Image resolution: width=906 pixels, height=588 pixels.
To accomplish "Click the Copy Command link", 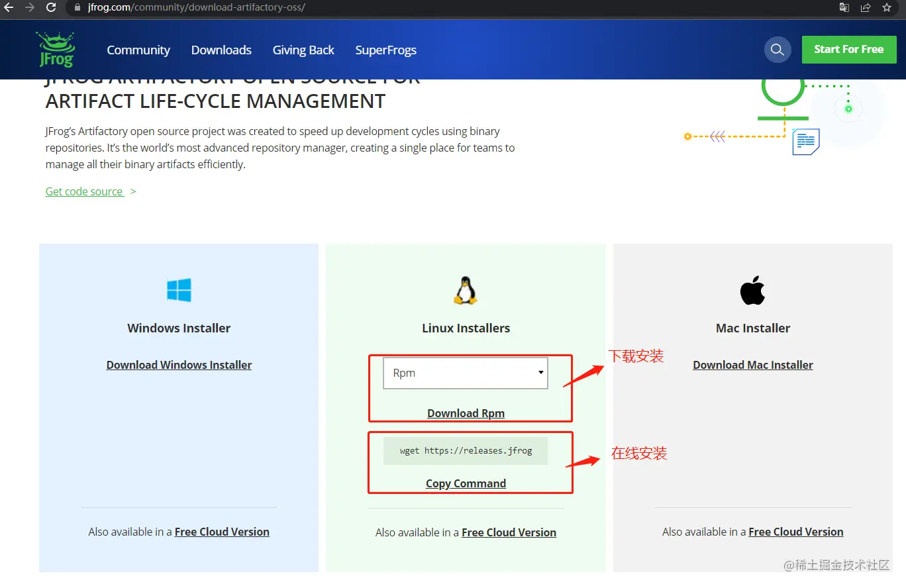I will click(466, 483).
